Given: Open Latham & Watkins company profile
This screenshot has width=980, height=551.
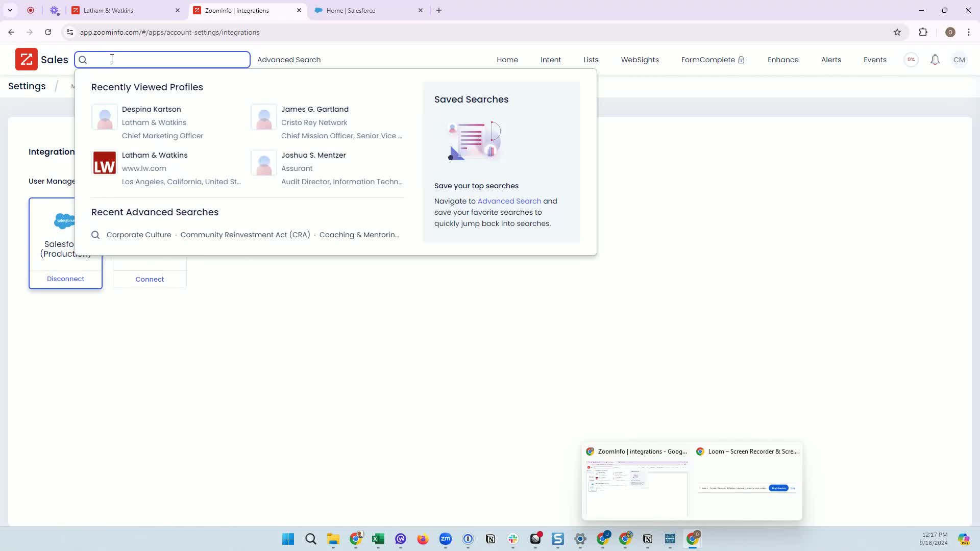Looking at the screenshot, I should [155, 155].
